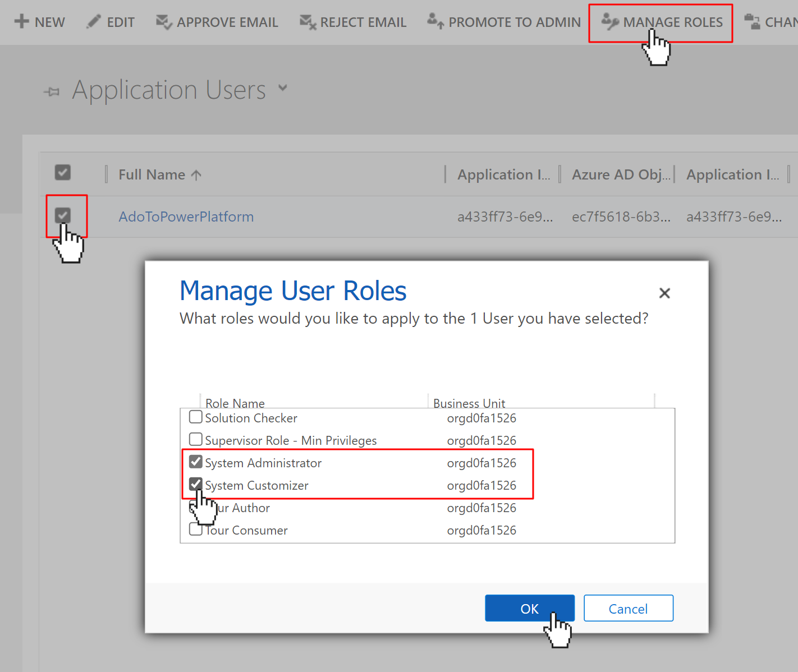Open the Application Users view dropdown
Viewport: 798px width, 672px height.
tap(283, 88)
